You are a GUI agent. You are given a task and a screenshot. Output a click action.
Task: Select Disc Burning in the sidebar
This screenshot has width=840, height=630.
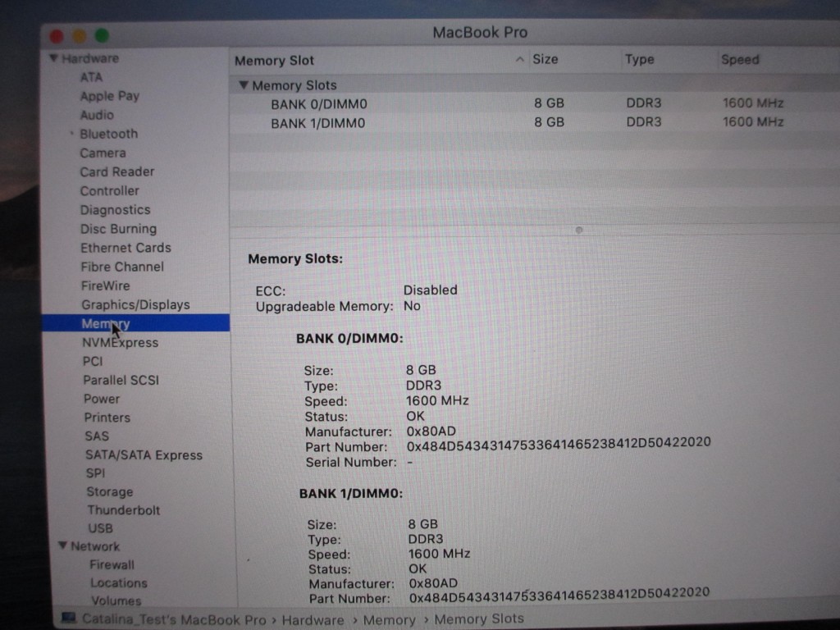pyautogui.click(x=118, y=229)
